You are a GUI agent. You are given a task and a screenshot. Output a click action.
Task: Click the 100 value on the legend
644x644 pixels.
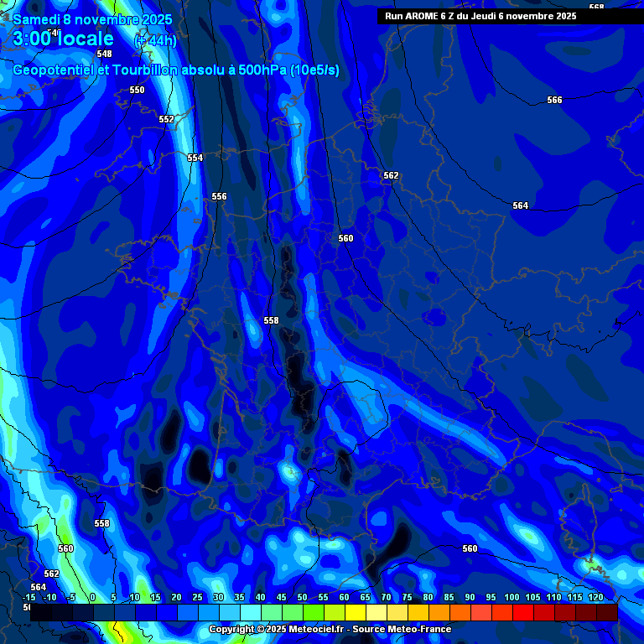coord(512,597)
